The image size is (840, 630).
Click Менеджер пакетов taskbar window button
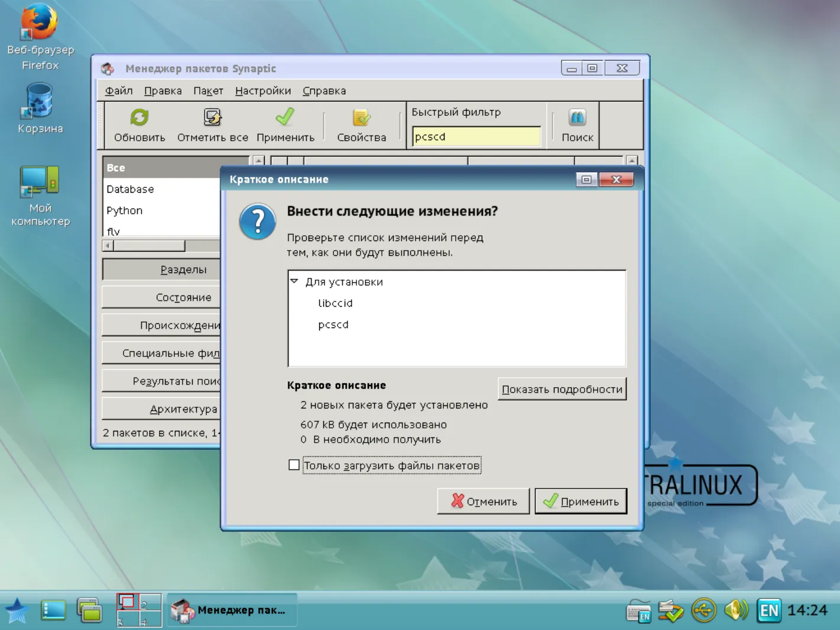pos(232,610)
